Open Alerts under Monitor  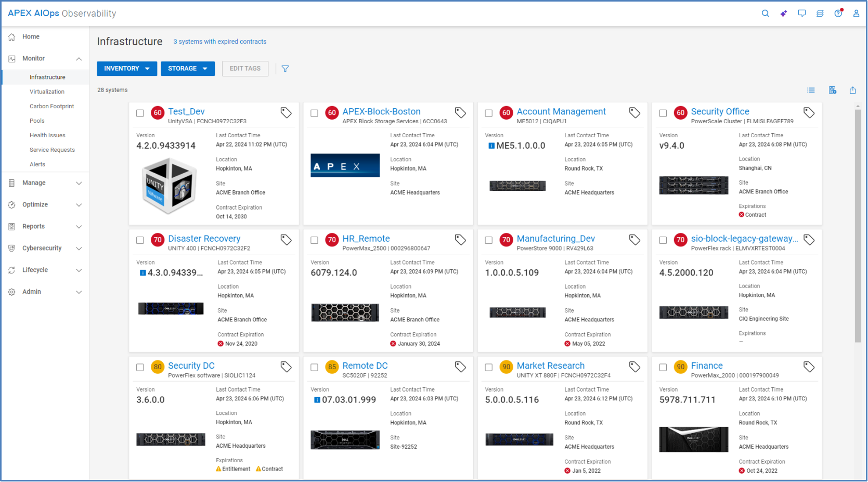[37, 165]
